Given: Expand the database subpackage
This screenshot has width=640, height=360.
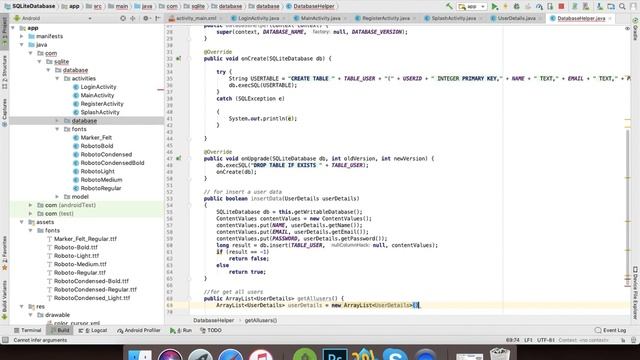Looking at the screenshot, I should (x=57, y=121).
